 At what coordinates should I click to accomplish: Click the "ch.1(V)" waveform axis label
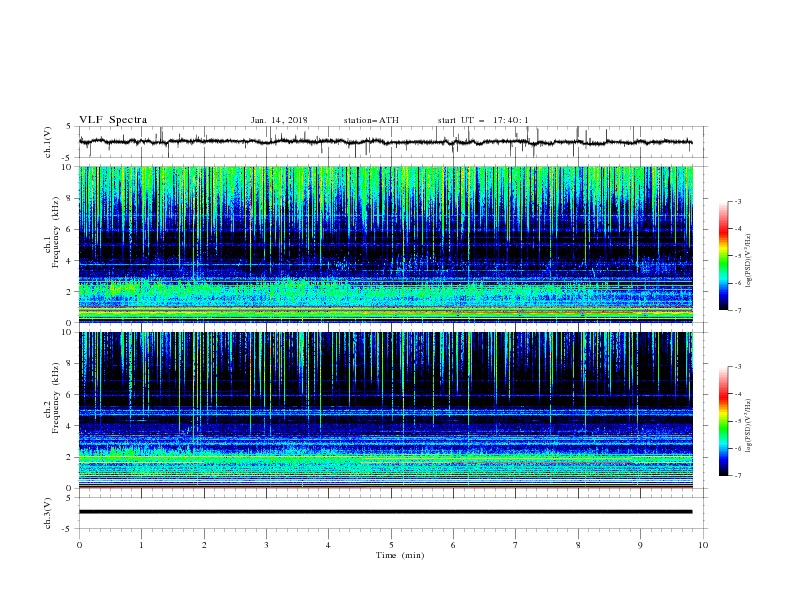48,142
